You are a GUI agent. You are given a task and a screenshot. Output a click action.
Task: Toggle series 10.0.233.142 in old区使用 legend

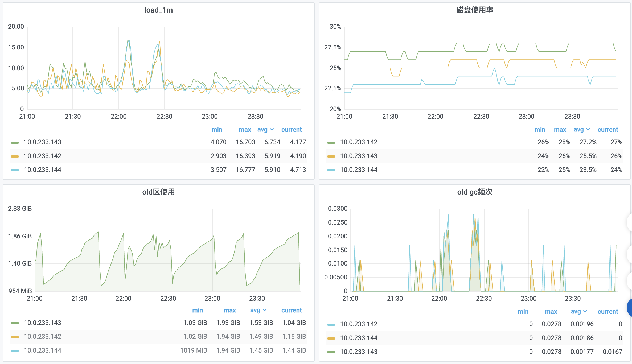click(43, 337)
